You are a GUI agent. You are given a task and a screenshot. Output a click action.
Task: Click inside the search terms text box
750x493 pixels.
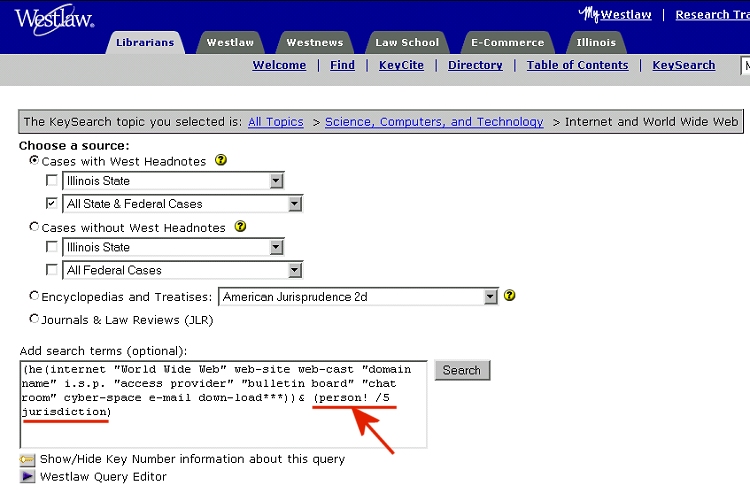(x=223, y=405)
